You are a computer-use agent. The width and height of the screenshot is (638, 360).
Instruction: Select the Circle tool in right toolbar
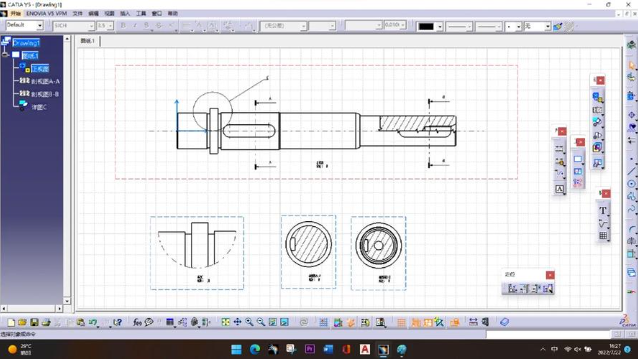click(631, 184)
